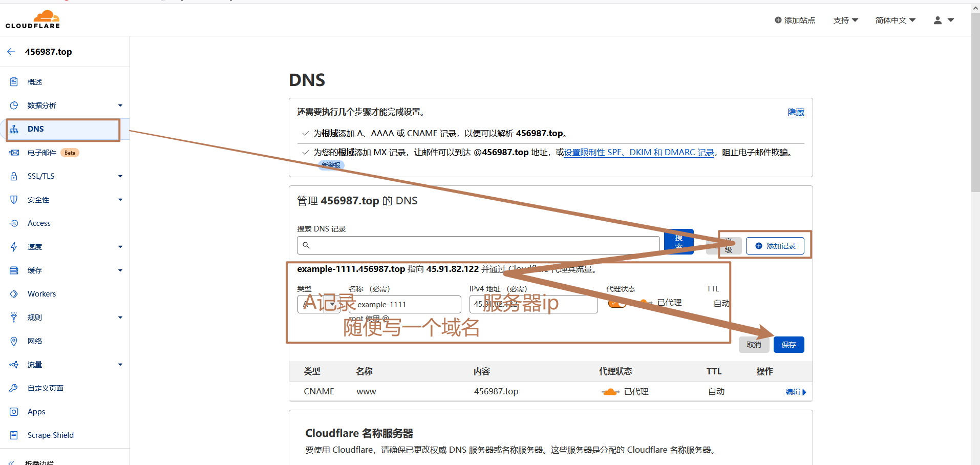Open the 简体中文 language dropdown
This screenshot has height=465, width=980.
pos(895,20)
